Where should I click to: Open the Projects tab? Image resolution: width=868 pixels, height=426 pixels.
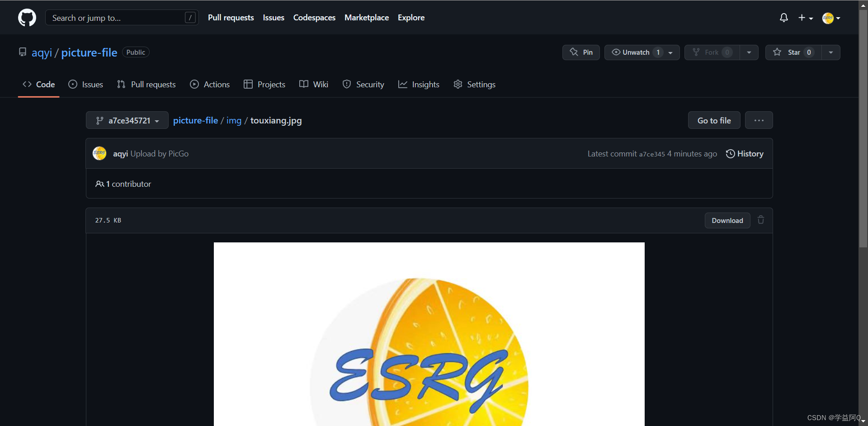tap(264, 85)
